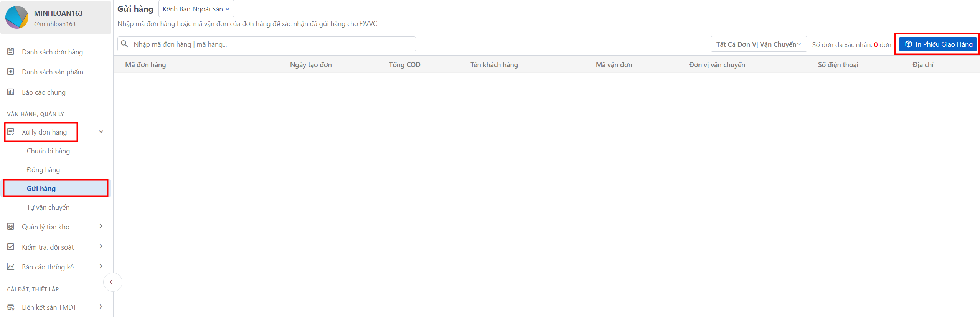
Task: Click the Danh sách đơn hàng clipboard icon
Action: 11,51
